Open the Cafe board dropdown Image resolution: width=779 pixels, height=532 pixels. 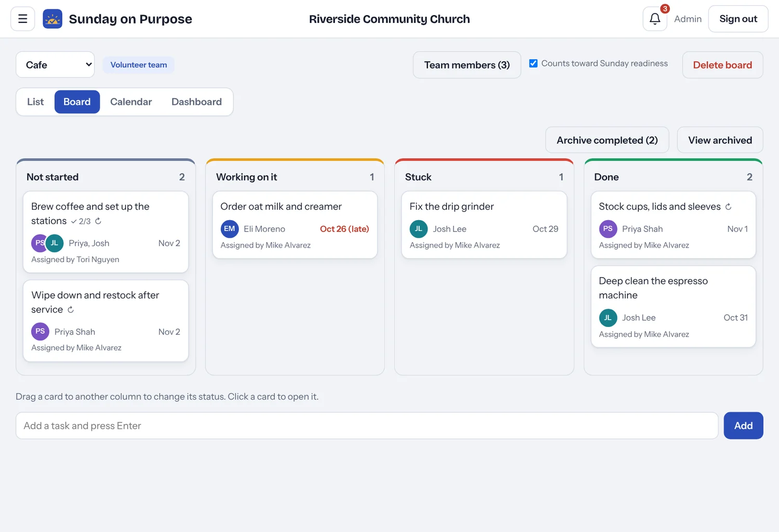pyautogui.click(x=55, y=65)
